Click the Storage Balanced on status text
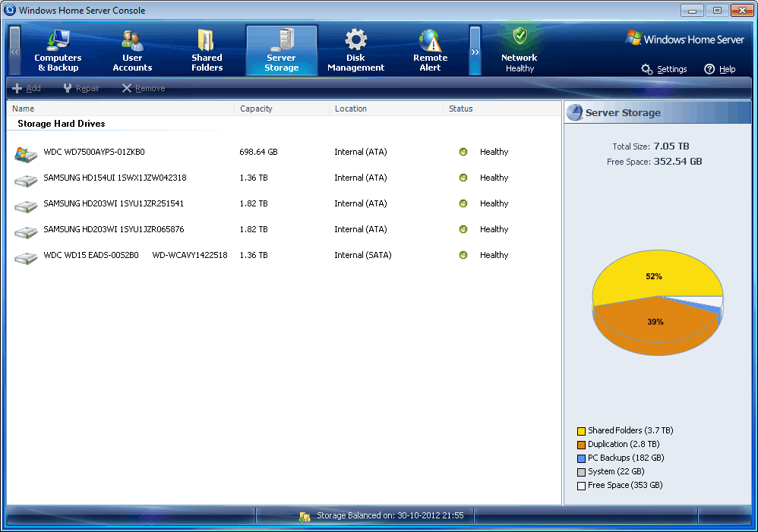 point(390,515)
